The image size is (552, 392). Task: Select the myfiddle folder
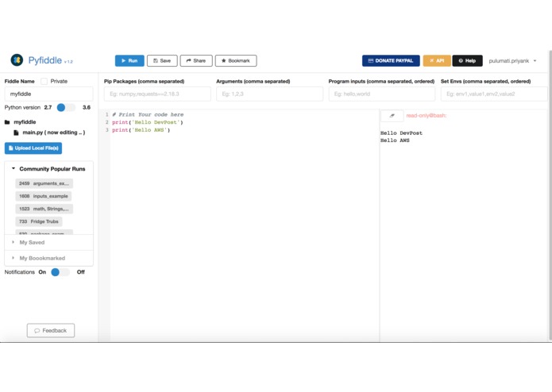(x=25, y=122)
